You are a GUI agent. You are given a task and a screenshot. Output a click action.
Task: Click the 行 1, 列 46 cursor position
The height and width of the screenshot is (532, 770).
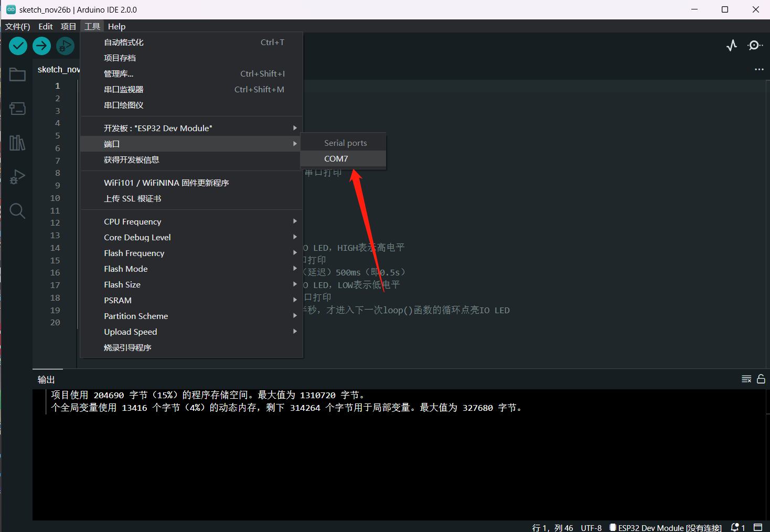coord(552,527)
